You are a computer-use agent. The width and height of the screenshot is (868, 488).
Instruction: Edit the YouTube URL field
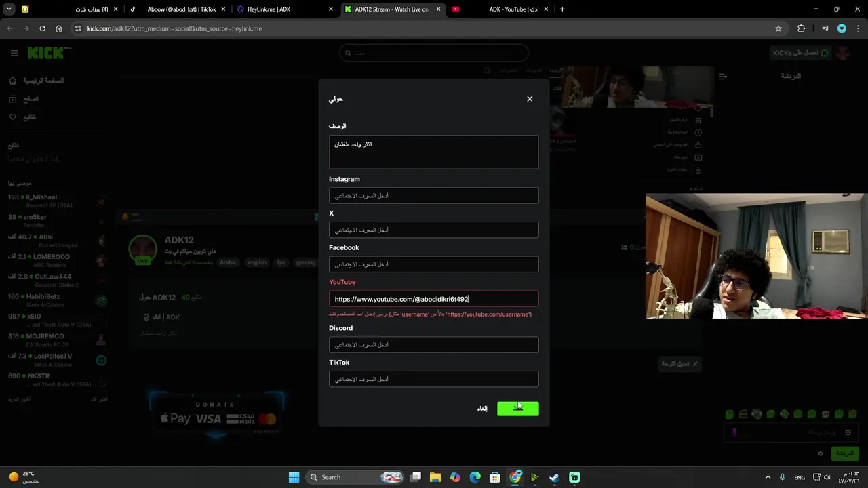point(433,299)
